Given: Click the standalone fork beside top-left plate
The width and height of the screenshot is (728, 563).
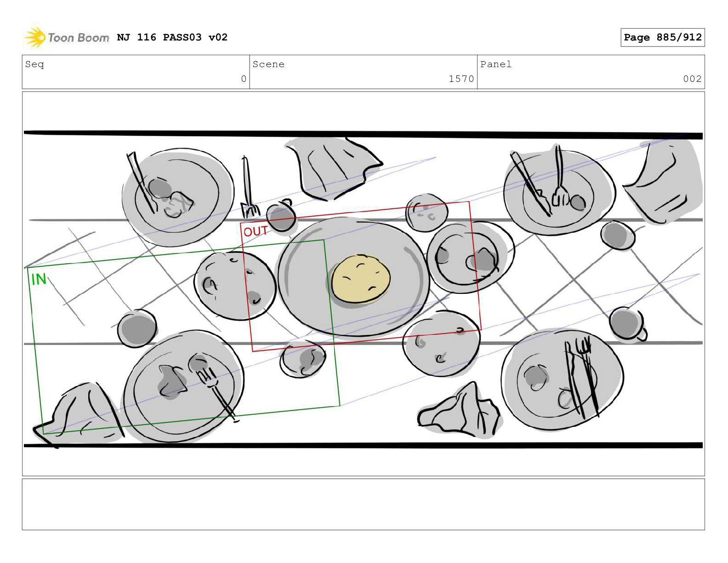Looking at the screenshot, I should click(x=249, y=187).
